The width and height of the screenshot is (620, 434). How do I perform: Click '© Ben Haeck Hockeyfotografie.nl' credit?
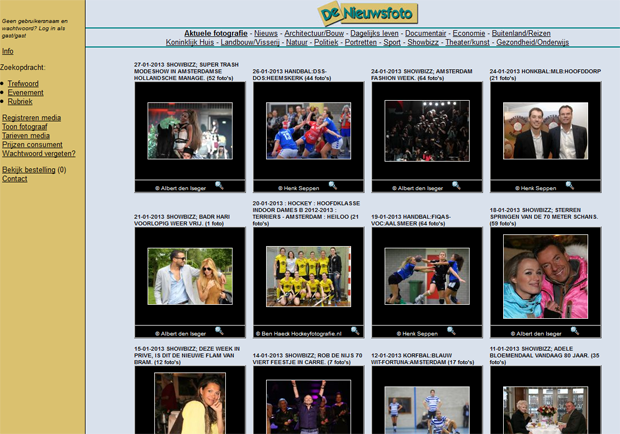pos(299,334)
